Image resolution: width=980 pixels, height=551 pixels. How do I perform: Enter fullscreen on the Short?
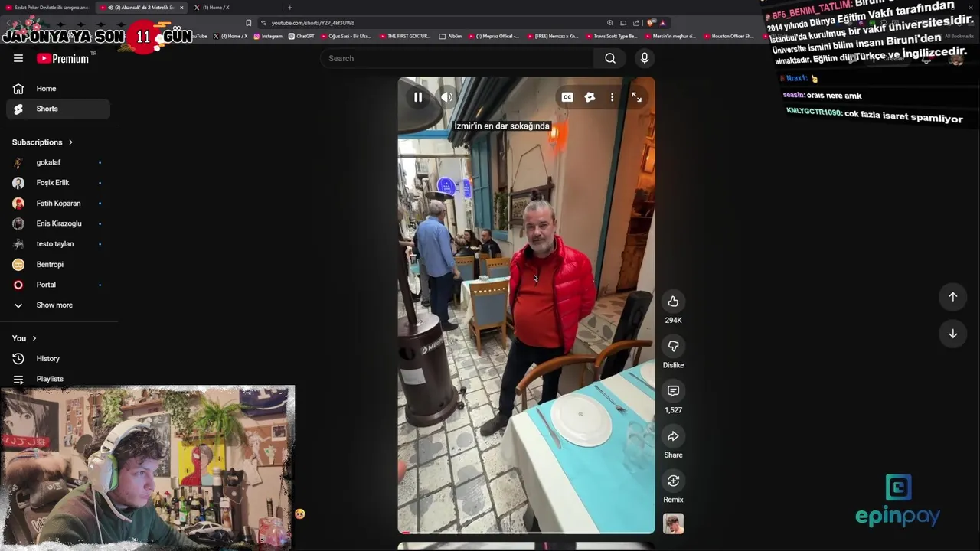tap(636, 97)
